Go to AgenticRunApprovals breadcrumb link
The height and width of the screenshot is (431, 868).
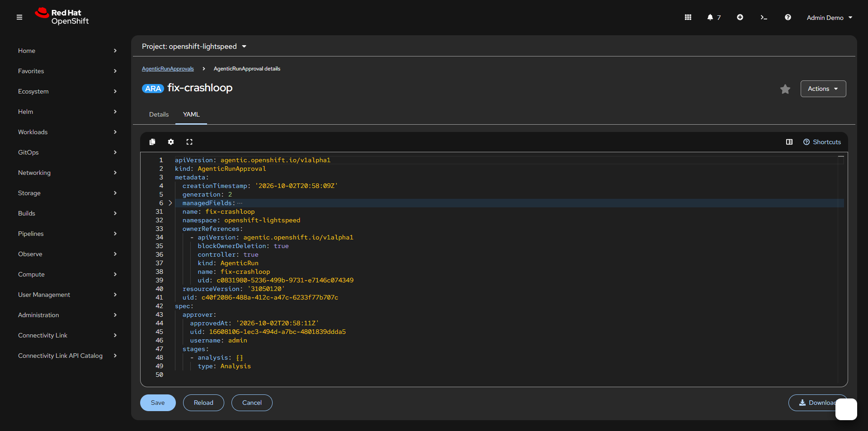tap(168, 69)
